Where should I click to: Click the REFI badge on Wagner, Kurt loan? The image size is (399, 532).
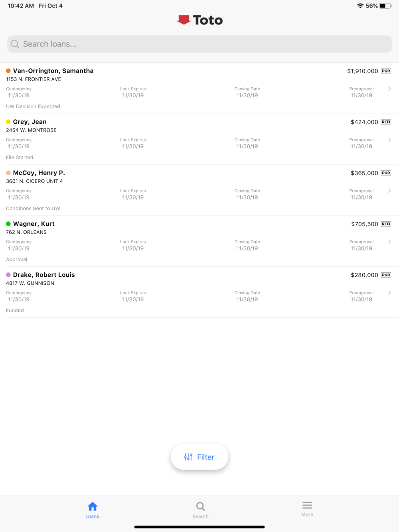coord(386,224)
